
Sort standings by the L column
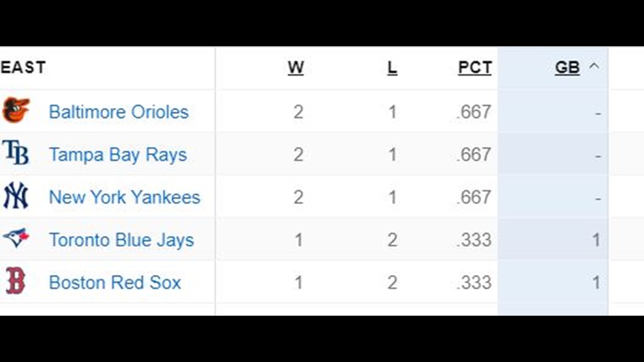(x=392, y=68)
